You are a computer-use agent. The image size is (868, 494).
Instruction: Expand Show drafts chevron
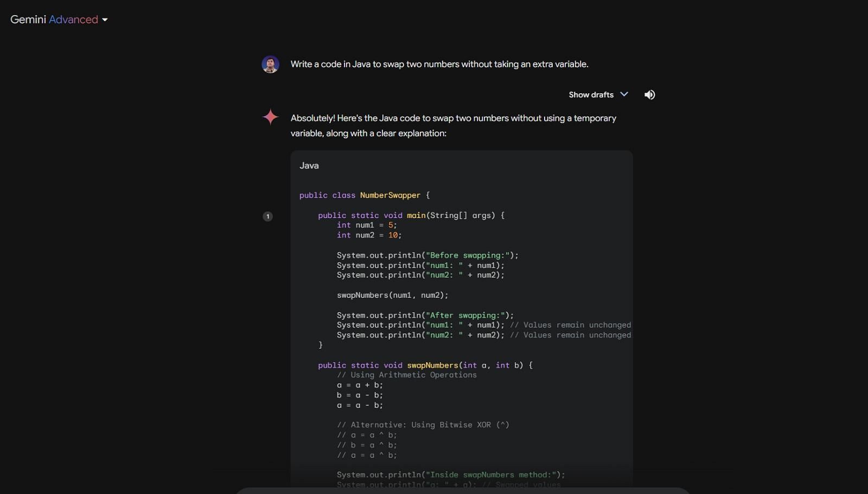(624, 94)
